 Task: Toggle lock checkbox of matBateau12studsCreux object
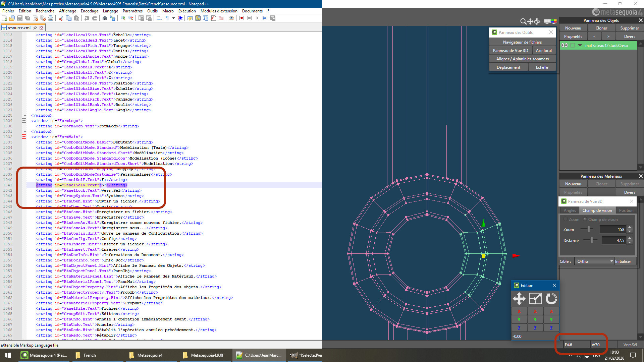(x=573, y=45)
